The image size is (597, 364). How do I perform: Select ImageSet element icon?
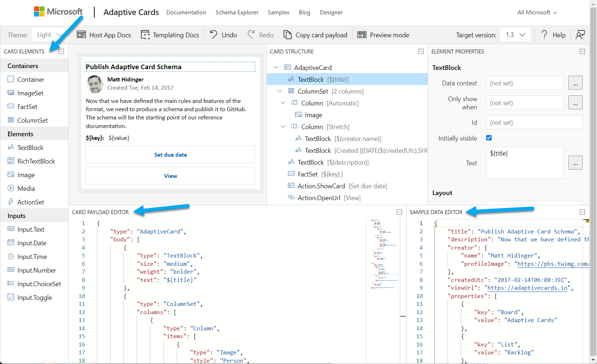pos(11,93)
